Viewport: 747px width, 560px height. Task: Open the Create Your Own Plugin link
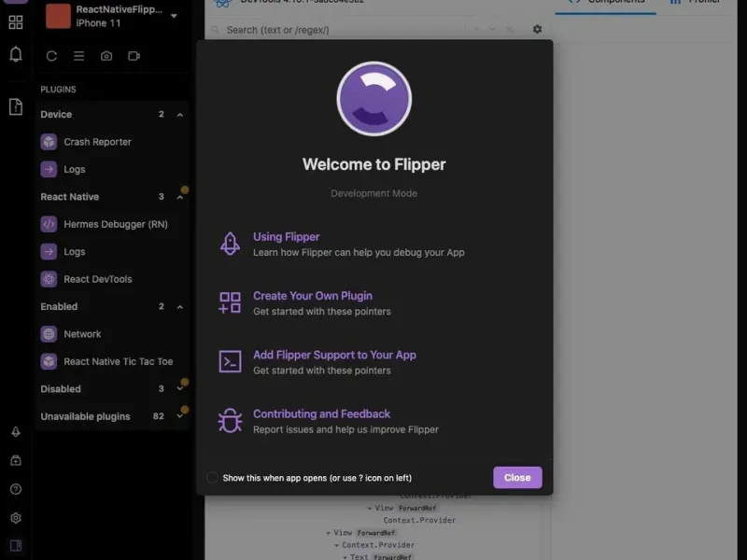click(x=313, y=296)
